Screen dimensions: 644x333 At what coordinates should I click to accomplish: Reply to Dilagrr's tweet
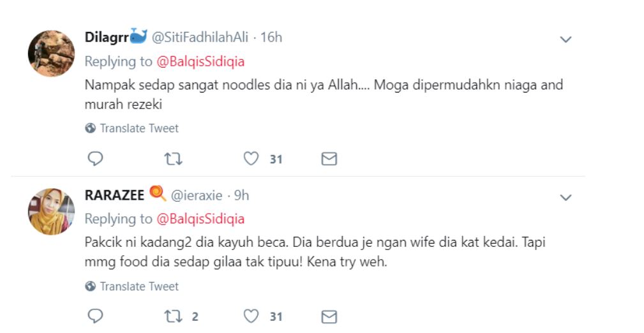pyautogui.click(x=95, y=158)
